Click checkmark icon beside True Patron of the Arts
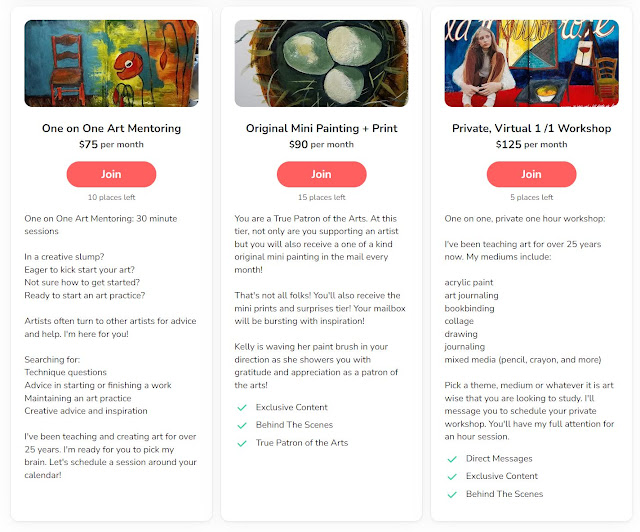Image resolution: width=640 pixels, height=532 pixels. [241, 442]
